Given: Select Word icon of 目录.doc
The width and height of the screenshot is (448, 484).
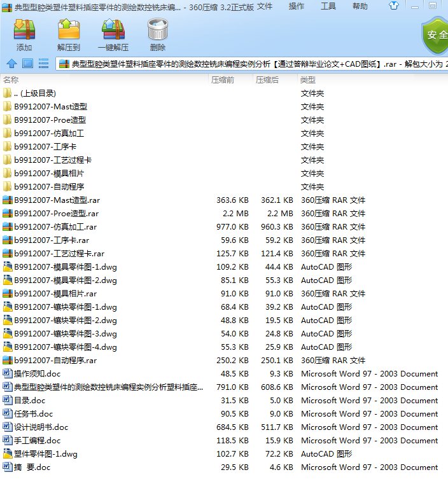Looking at the screenshot, I should click(x=7, y=400).
